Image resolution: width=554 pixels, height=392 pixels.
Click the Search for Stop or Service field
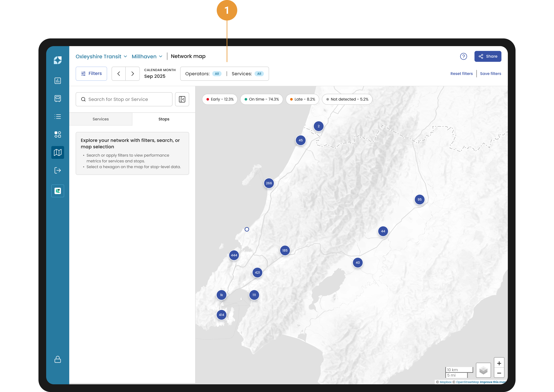pos(124,99)
